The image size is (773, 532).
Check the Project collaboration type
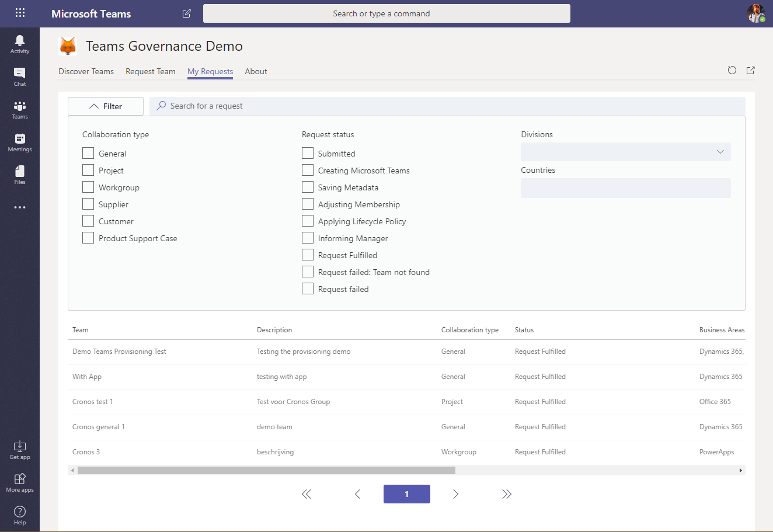(88, 170)
